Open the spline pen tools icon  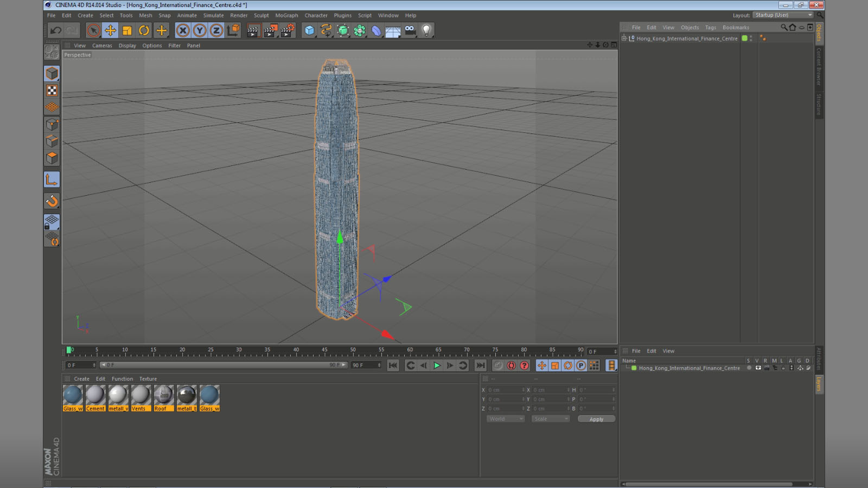(326, 30)
